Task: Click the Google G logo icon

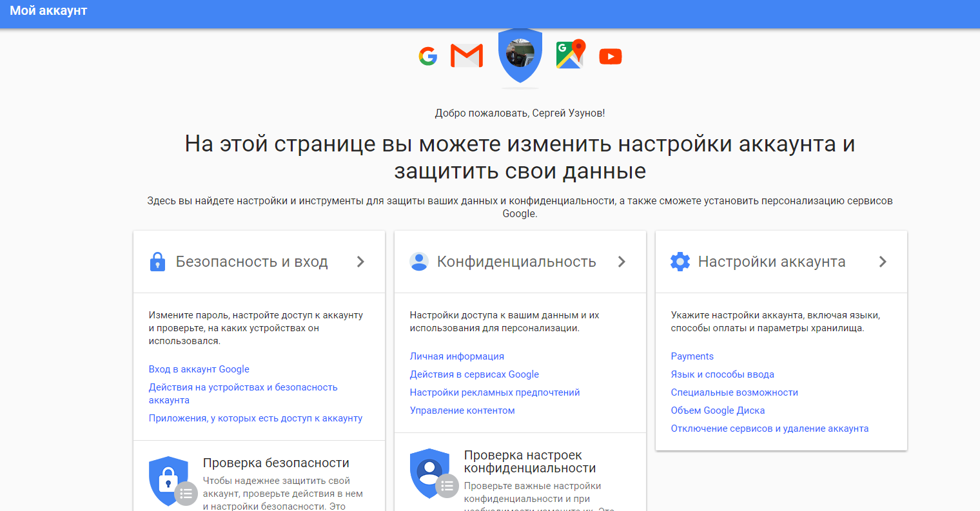Action: (428, 57)
